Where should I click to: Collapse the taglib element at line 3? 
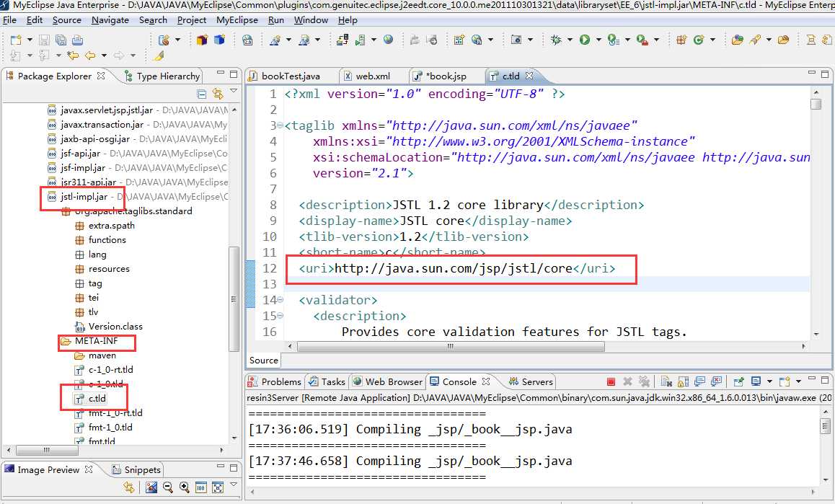[280, 125]
